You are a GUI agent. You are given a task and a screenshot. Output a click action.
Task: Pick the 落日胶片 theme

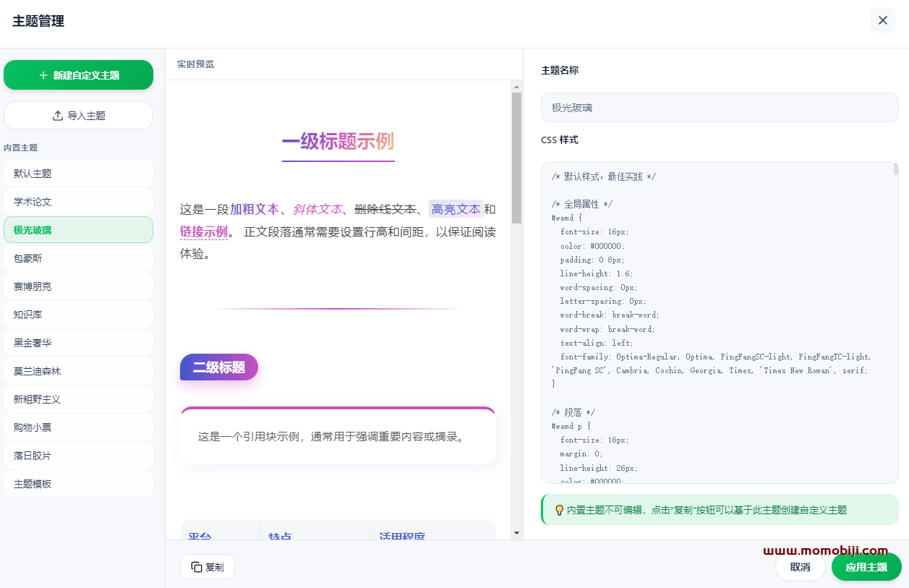[78, 456]
